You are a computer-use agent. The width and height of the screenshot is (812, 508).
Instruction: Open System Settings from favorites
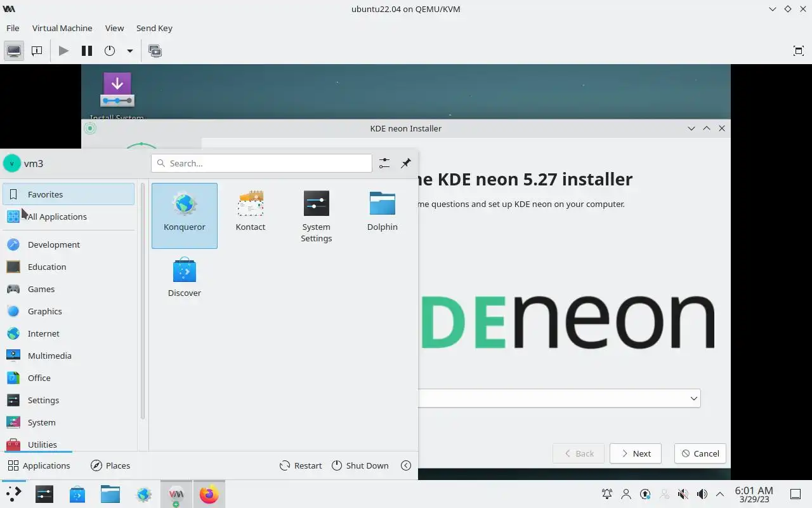point(317,215)
